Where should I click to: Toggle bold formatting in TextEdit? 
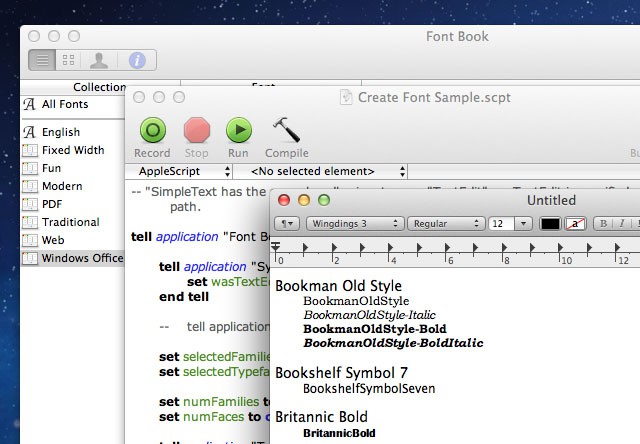click(x=603, y=223)
